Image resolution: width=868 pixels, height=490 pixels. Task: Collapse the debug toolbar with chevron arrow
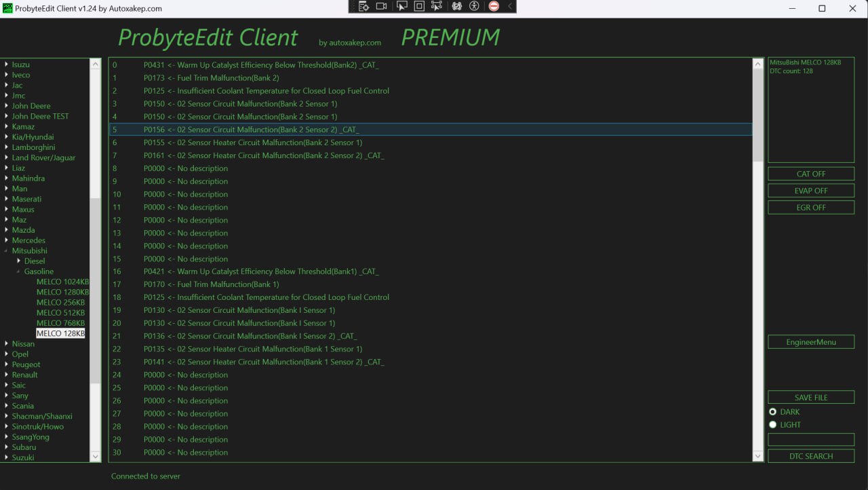click(511, 6)
